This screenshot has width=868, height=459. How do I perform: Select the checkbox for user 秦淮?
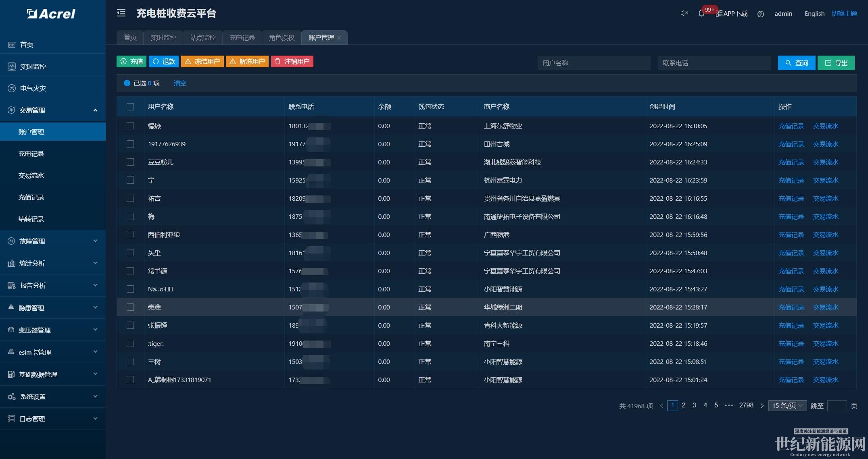click(130, 307)
